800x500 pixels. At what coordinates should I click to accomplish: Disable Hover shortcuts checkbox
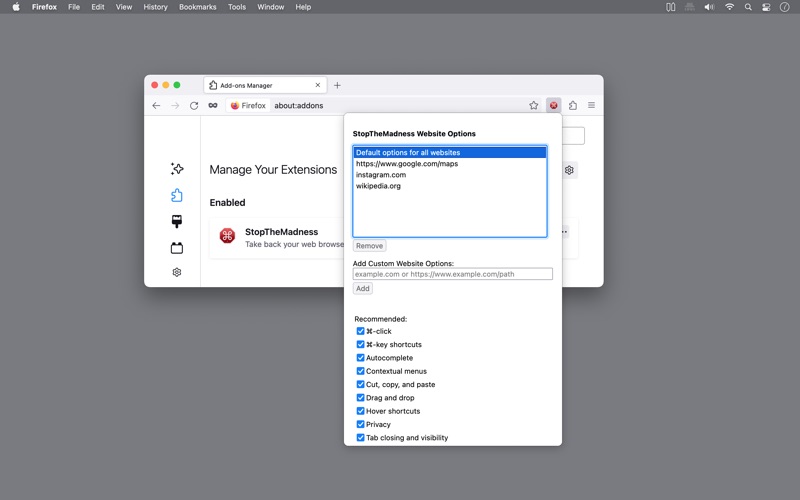(x=360, y=411)
